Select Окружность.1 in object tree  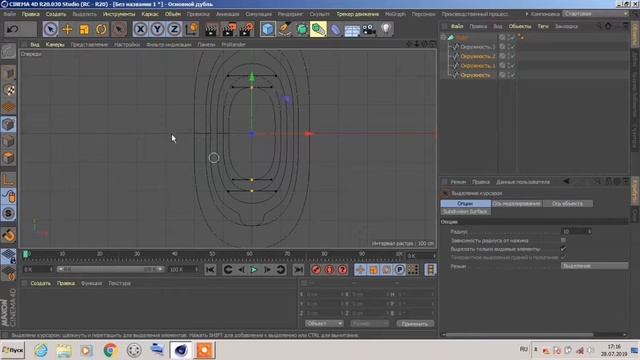tap(478, 66)
